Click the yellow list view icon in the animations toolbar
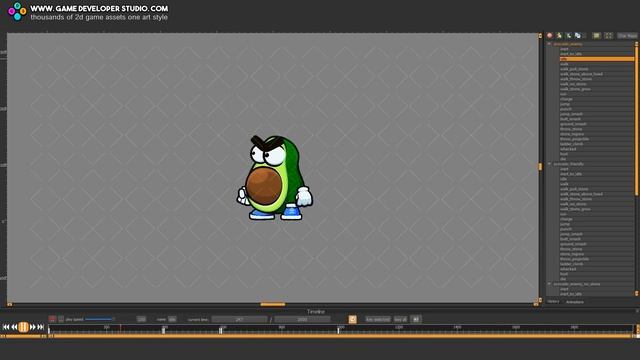The image size is (640, 360). click(x=596, y=36)
